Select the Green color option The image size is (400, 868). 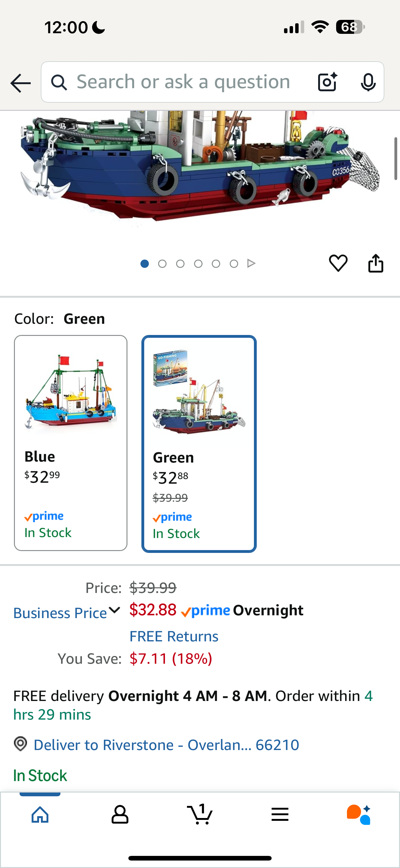(x=199, y=443)
